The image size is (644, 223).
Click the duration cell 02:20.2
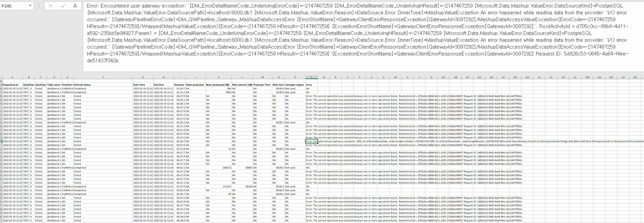179,123
